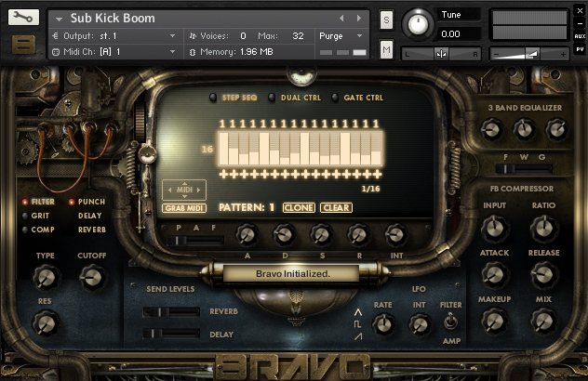Viewport: 588px width, 381px height.
Task: Toggle the AUX sends button
Action: coord(580,36)
